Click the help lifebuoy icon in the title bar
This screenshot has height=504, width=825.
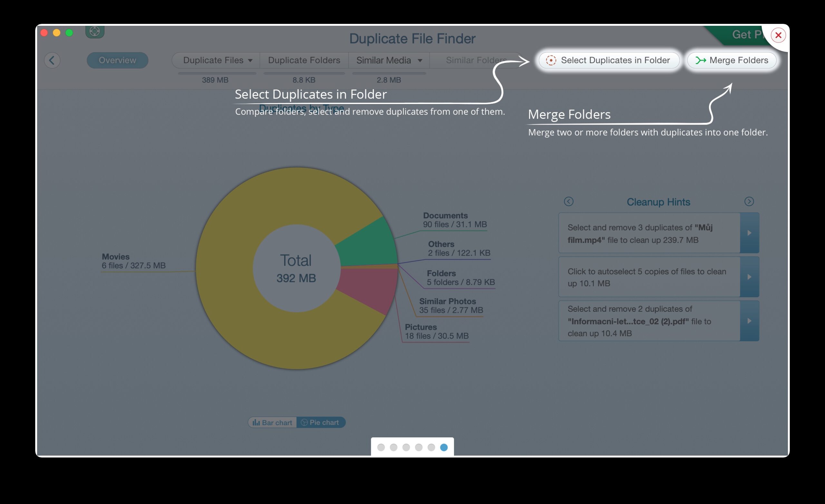(95, 32)
